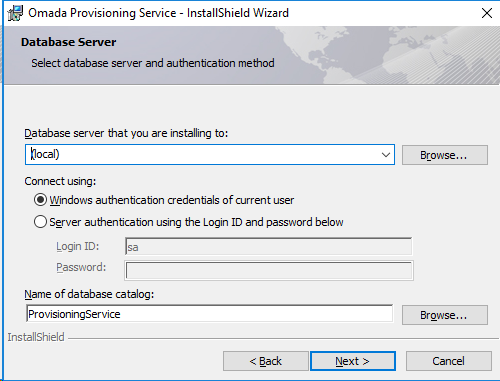Click the InstallShield branding text
Screen dimensions: 500x381
(36, 337)
